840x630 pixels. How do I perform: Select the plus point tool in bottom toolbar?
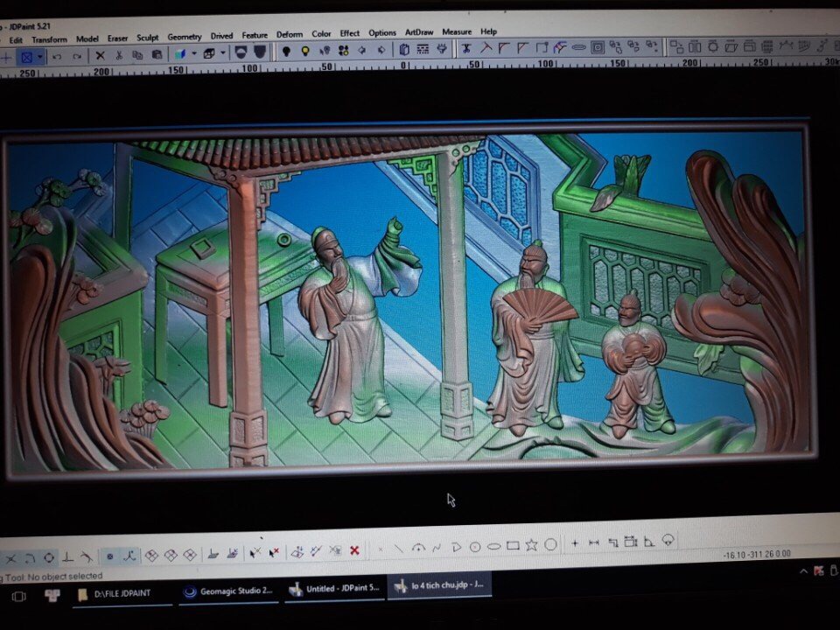pos(575,543)
